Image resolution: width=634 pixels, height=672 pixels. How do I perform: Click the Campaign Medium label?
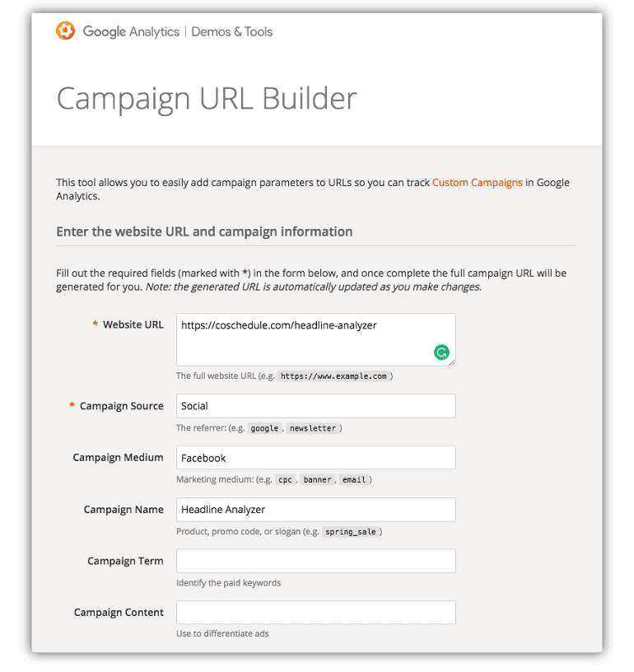click(118, 457)
